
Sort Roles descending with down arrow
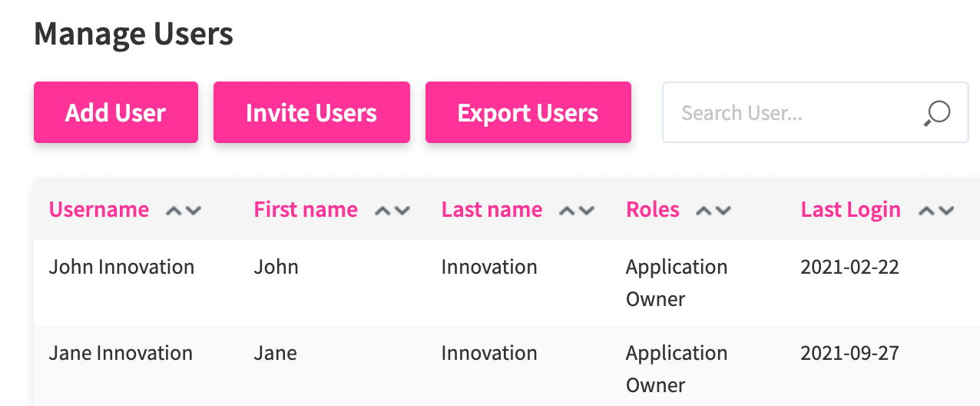click(723, 211)
